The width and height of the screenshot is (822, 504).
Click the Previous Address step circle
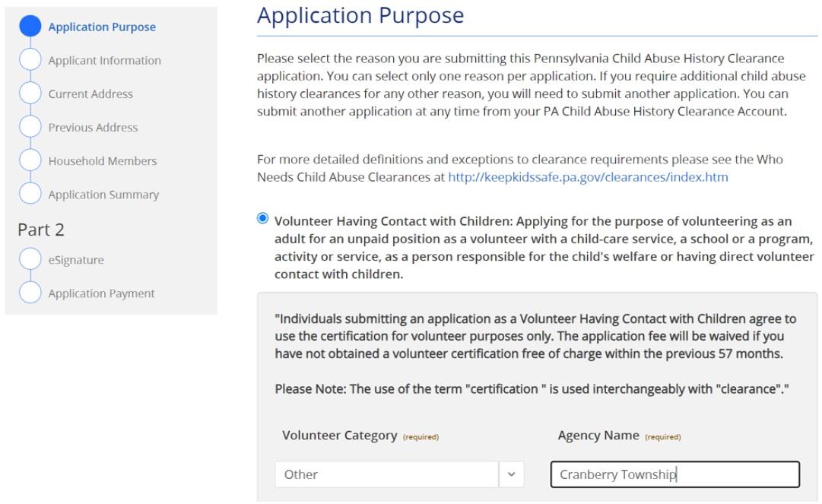(30, 127)
